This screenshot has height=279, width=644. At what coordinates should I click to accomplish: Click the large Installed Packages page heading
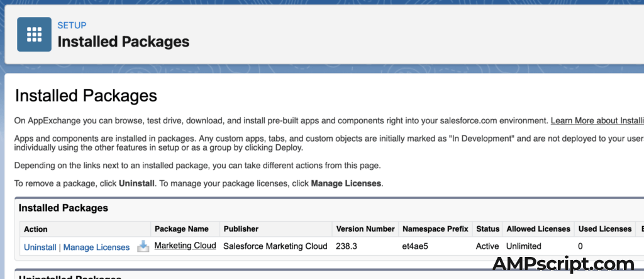tap(86, 96)
